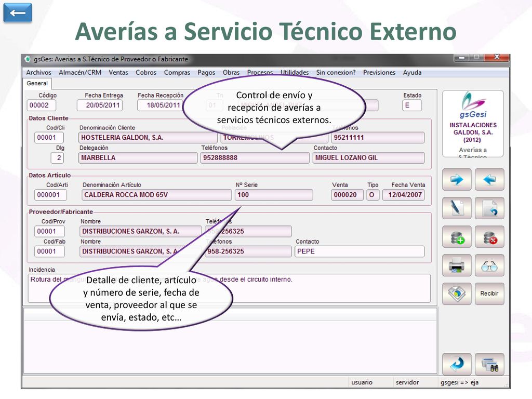The height and width of the screenshot is (399, 532).
Task: Open the Ventas menu
Action: pyautogui.click(x=118, y=72)
